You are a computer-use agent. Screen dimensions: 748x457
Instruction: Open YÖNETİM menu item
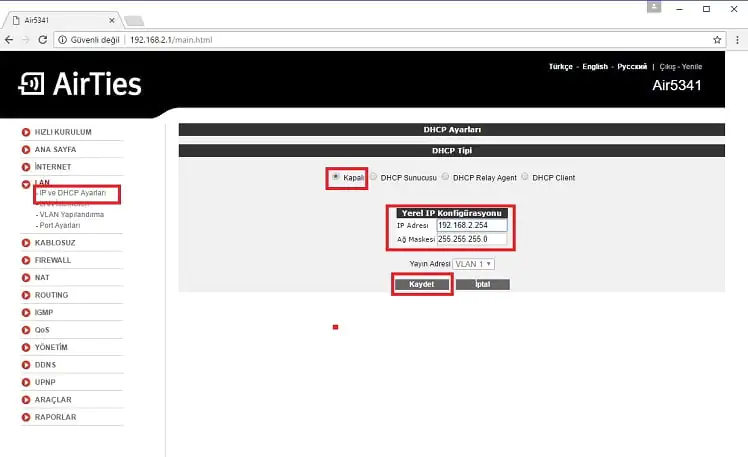[x=51, y=347]
